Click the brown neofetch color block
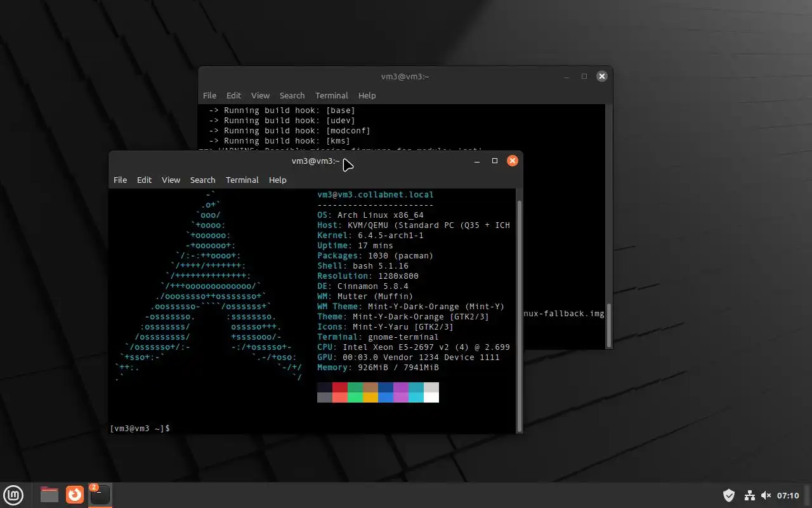Image resolution: width=812 pixels, height=508 pixels. (370, 387)
